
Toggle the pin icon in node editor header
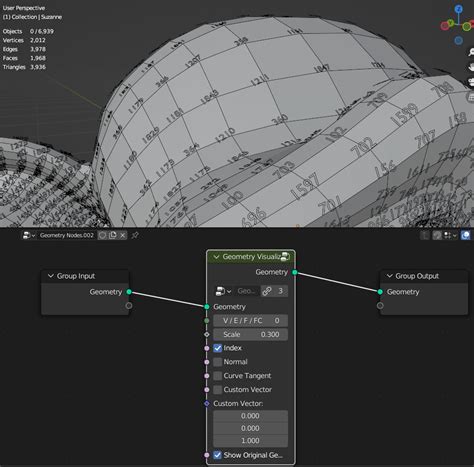[135, 235]
